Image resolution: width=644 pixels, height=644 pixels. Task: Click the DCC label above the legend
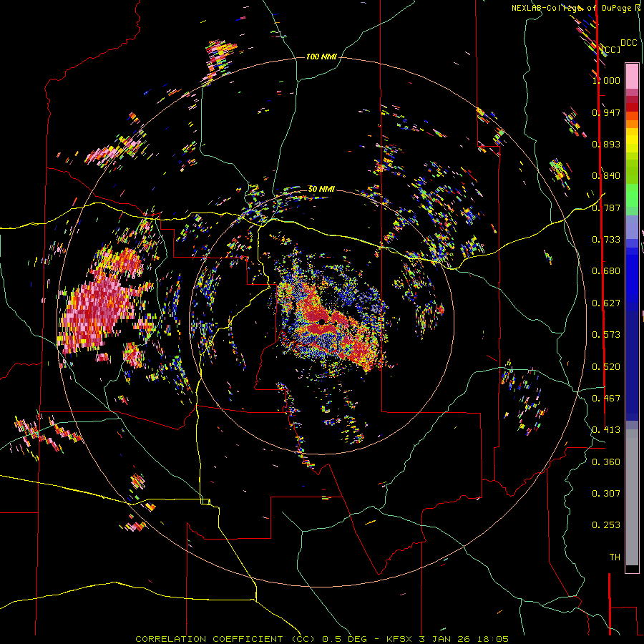point(628,43)
